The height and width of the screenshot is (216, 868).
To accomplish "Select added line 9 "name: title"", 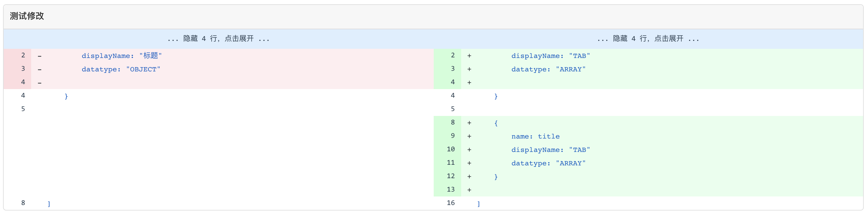I will 535,136.
